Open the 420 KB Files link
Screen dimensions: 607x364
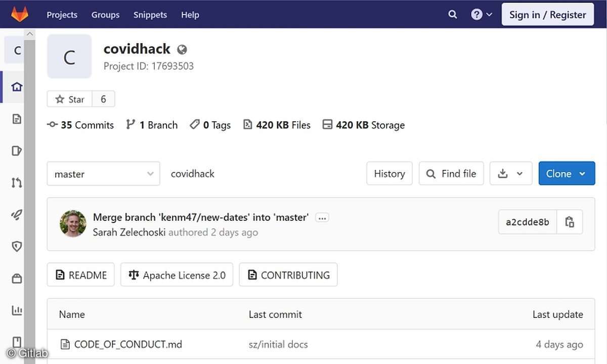277,125
